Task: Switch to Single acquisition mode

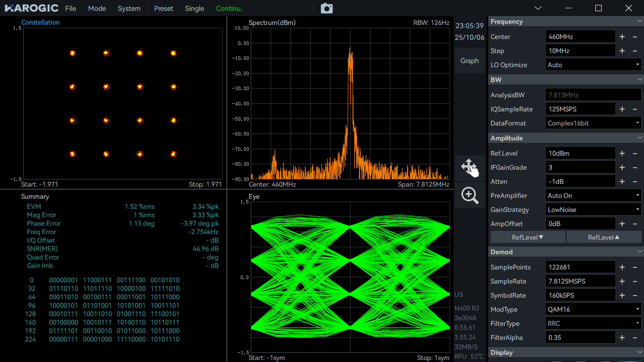Action: click(194, 8)
